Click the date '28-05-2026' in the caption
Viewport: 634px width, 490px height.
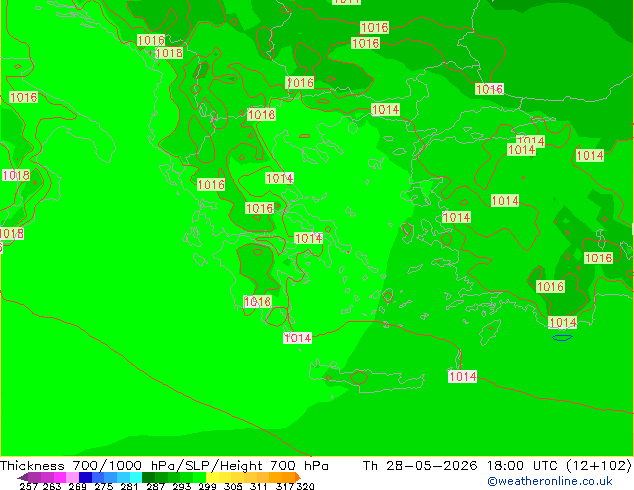click(x=431, y=465)
